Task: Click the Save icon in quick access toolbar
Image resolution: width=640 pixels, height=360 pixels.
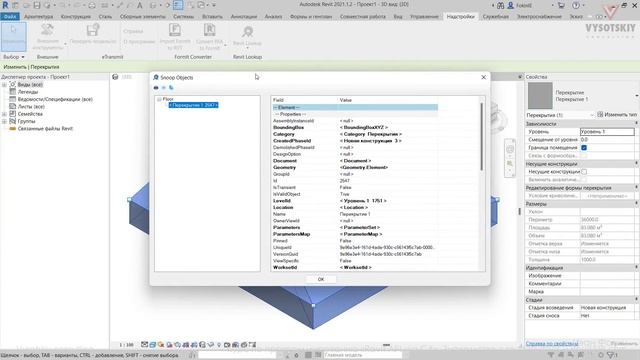Action: (x=37, y=5)
